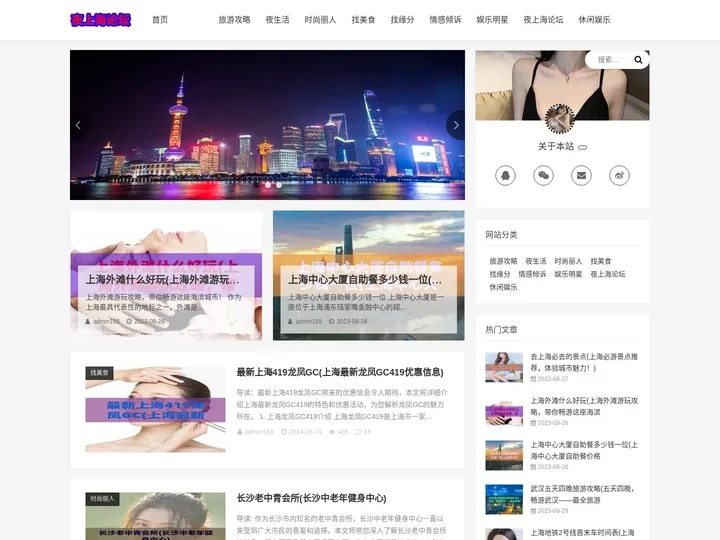Go to the 夜生活 section
This screenshot has height=540, width=720.
click(x=277, y=20)
